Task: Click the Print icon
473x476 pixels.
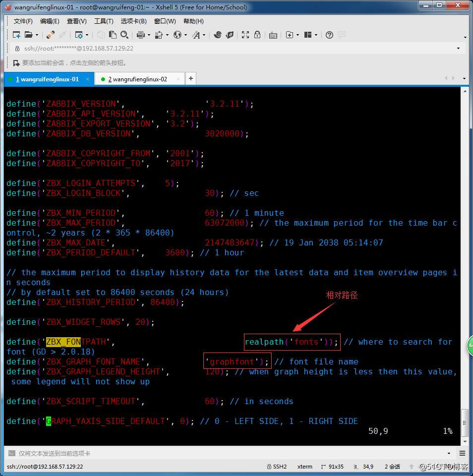Action: pos(141,35)
